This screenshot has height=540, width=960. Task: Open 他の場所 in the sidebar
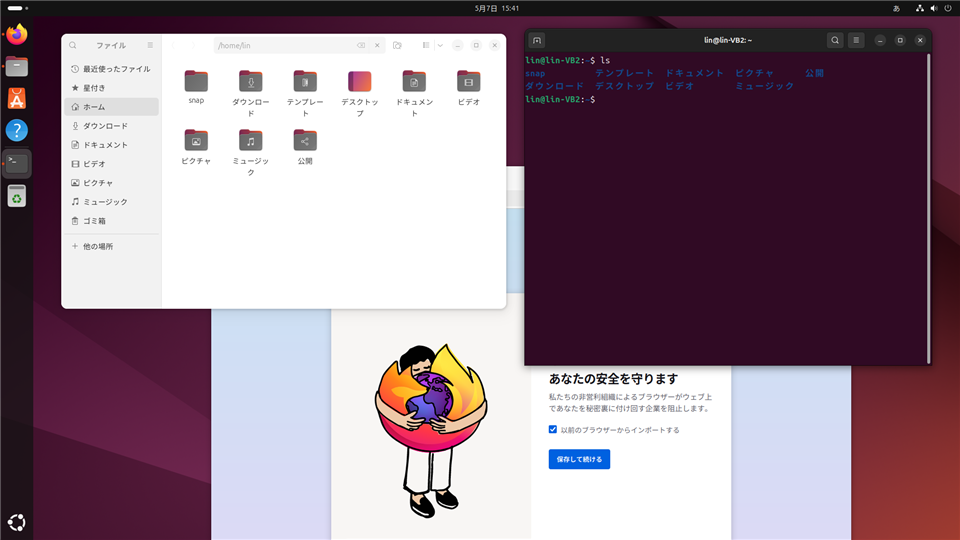click(111, 247)
